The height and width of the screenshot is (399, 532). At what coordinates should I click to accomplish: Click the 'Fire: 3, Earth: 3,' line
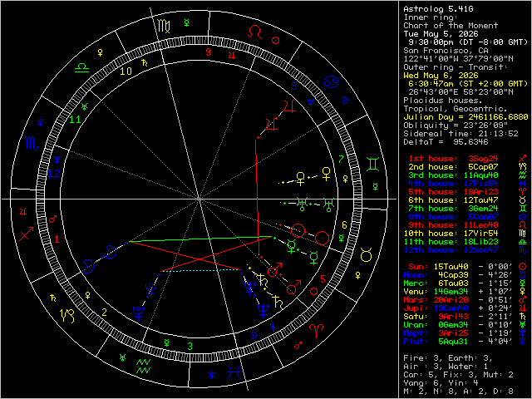(448, 358)
